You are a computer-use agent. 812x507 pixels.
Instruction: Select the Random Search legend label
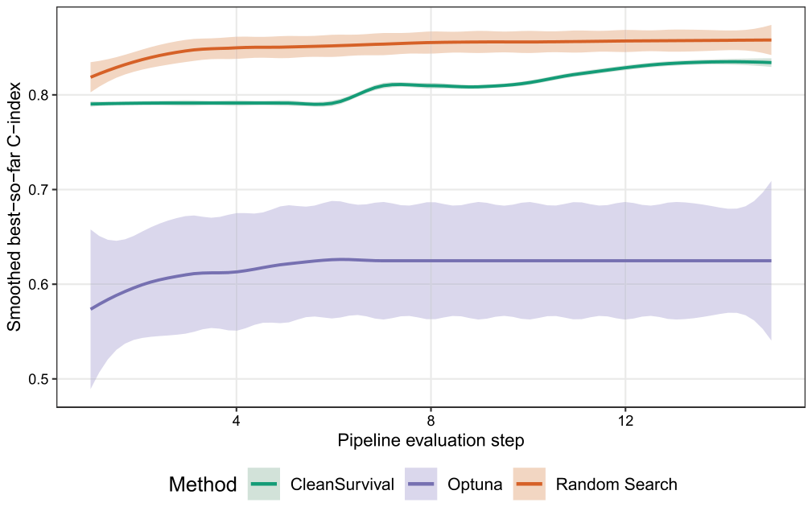(616, 484)
